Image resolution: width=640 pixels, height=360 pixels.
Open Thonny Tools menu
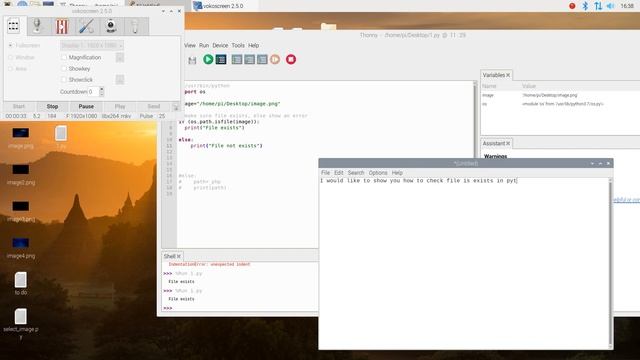pyautogui.click(x=238, y=45)
